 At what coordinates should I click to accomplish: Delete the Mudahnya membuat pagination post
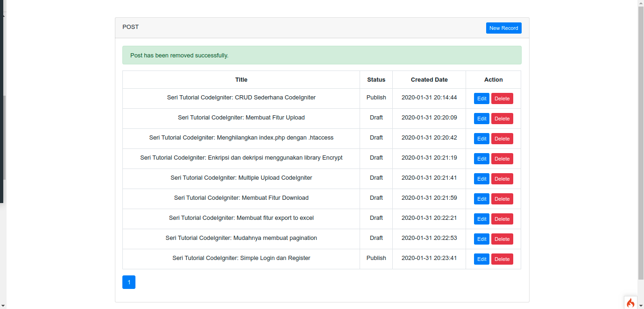502,239
